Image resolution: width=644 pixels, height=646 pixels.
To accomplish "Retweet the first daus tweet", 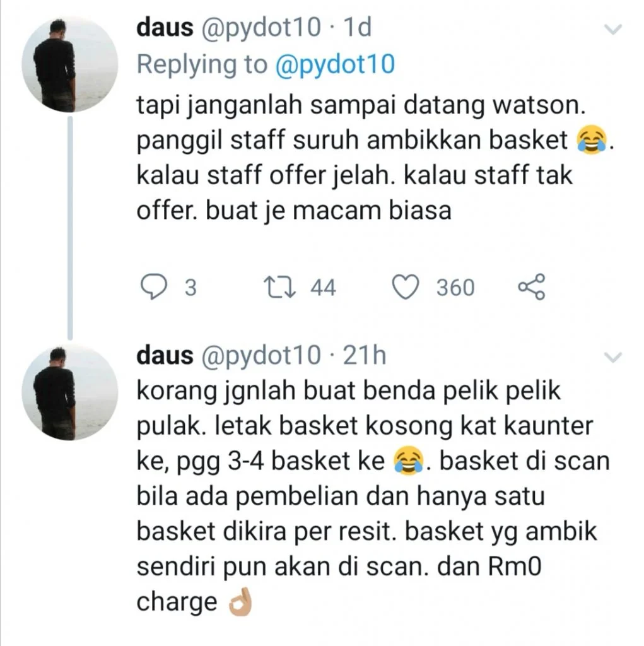I will coord(279,287).
